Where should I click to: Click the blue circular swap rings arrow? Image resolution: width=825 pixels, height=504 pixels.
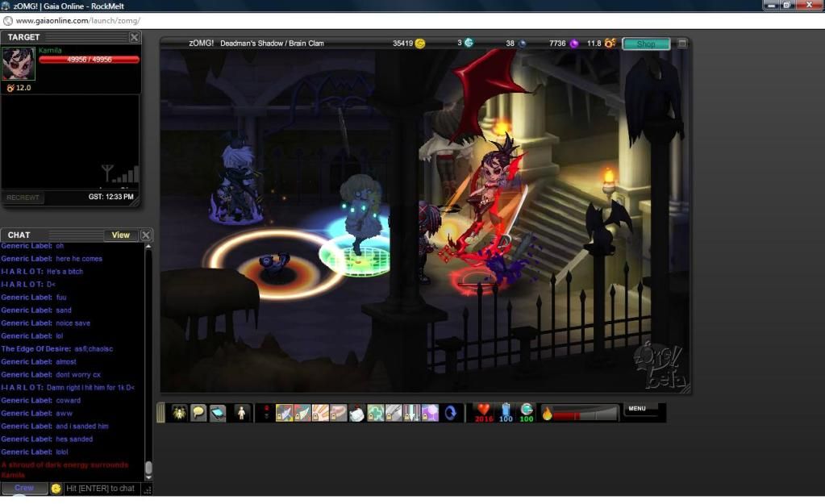click(451, 413)
